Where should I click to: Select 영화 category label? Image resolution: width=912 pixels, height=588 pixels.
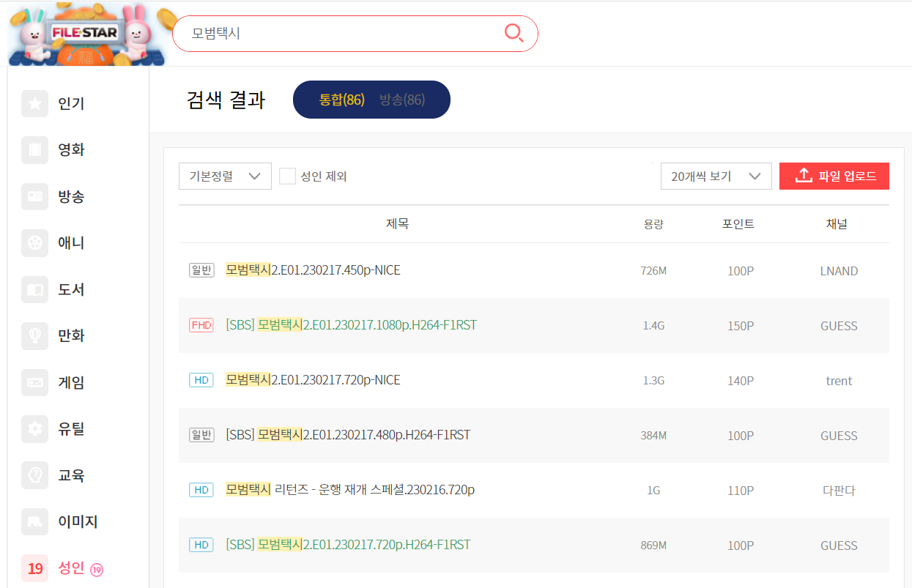pyautogui.click(x=71, y=150)
